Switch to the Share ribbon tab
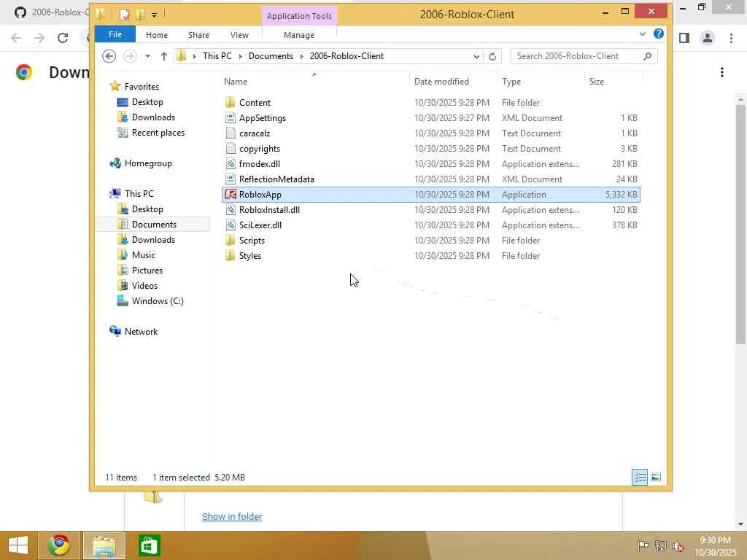This screenshot has width=747, height=560. [198, 35]
